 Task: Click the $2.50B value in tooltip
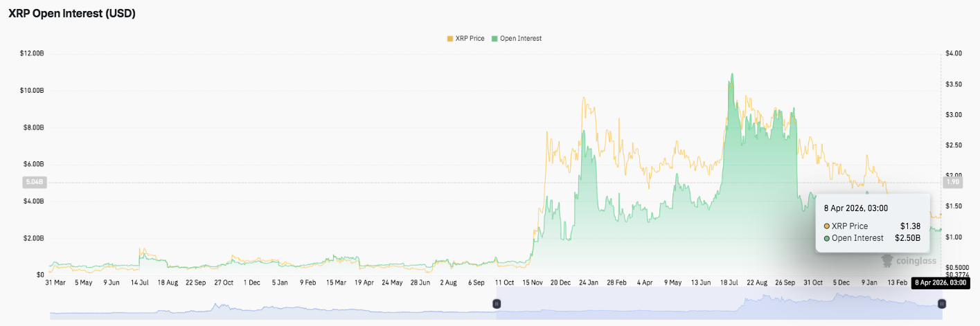coord(907,238)
